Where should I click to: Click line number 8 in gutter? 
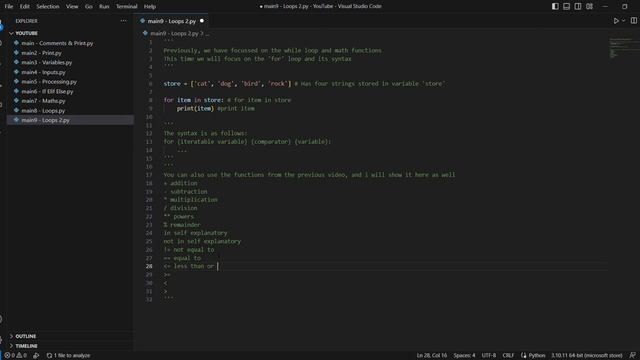[150, 100]
